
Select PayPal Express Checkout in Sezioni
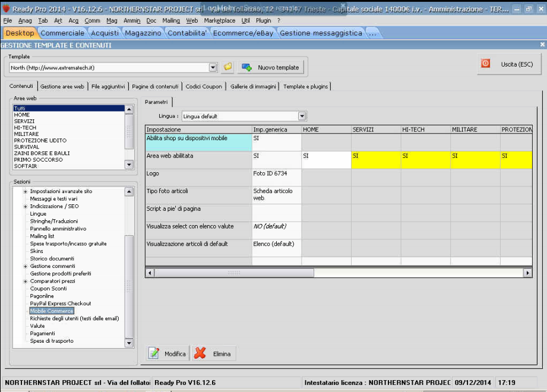(x=61, y=304)
